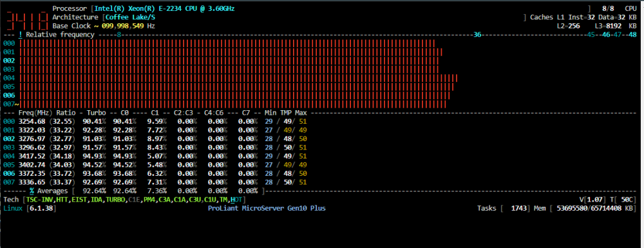
Task: Click ratio marker 8 on frequency scale
Action: [x=118, y=35]
